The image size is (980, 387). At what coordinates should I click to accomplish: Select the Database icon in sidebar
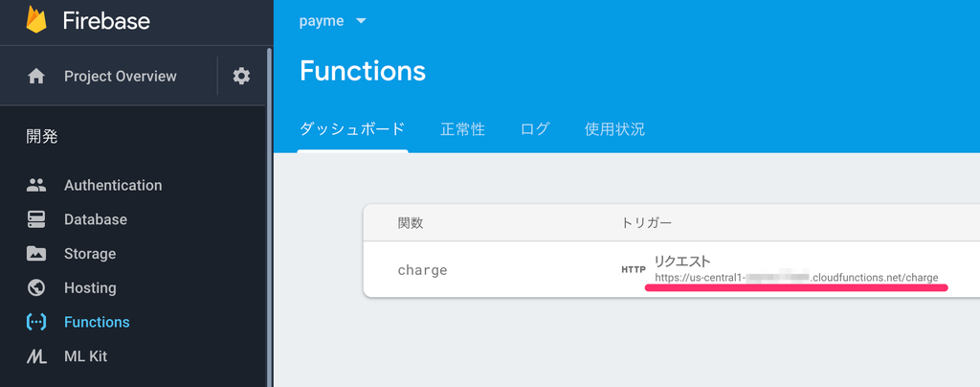(36, 219)
